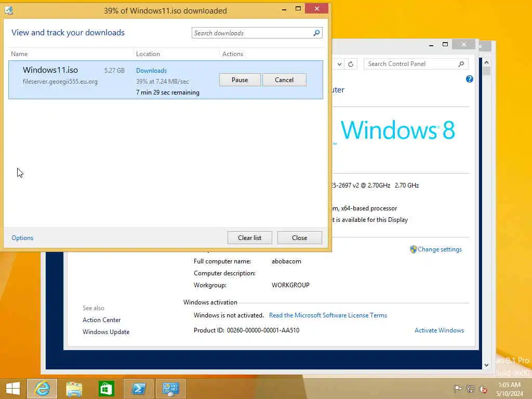Open download Options link
The height and width of the screenshot is (399, 532).
pos(22,238)
